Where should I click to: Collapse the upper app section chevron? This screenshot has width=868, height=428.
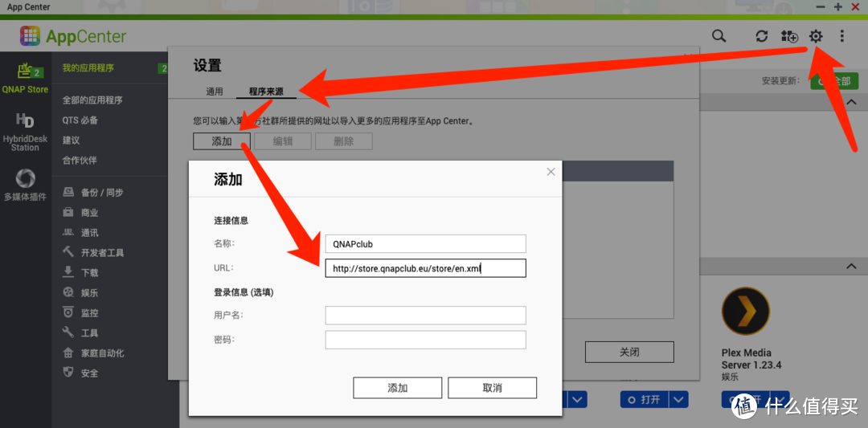pyautogui.click(x=851, y=102)
